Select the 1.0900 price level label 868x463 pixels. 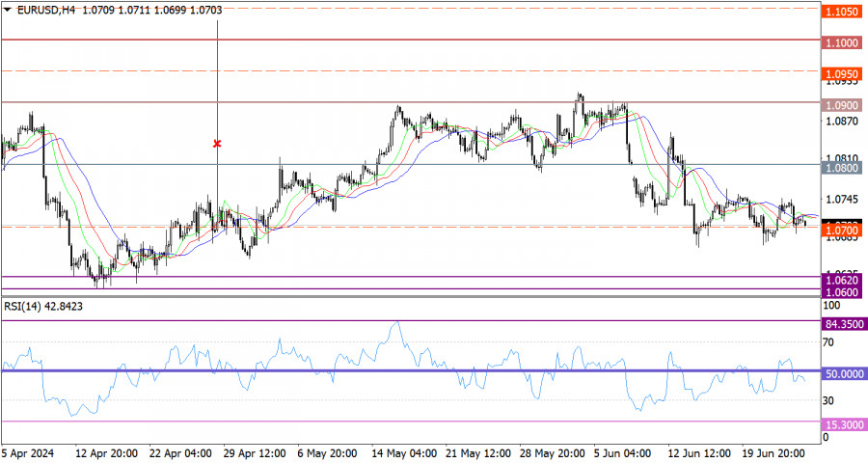point(841,105)
